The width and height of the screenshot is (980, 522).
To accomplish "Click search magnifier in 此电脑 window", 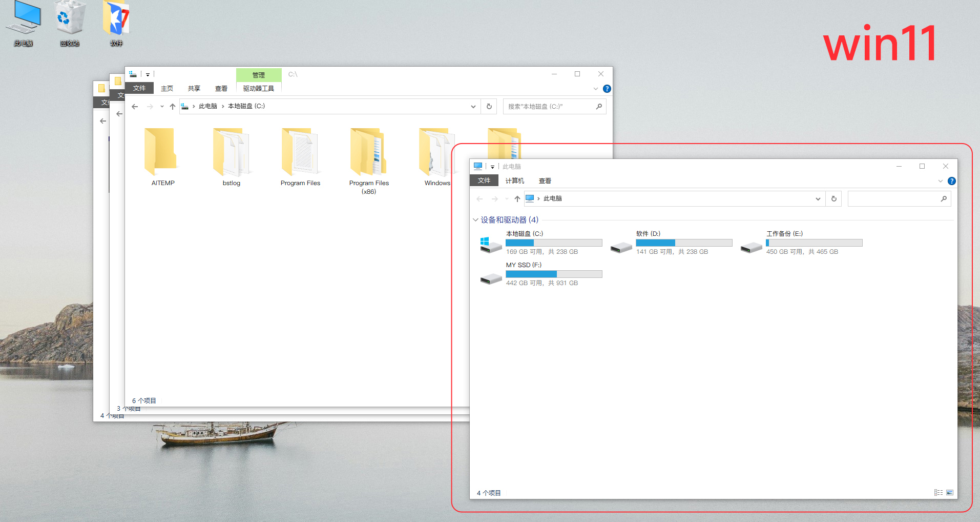I will [944, 199].
